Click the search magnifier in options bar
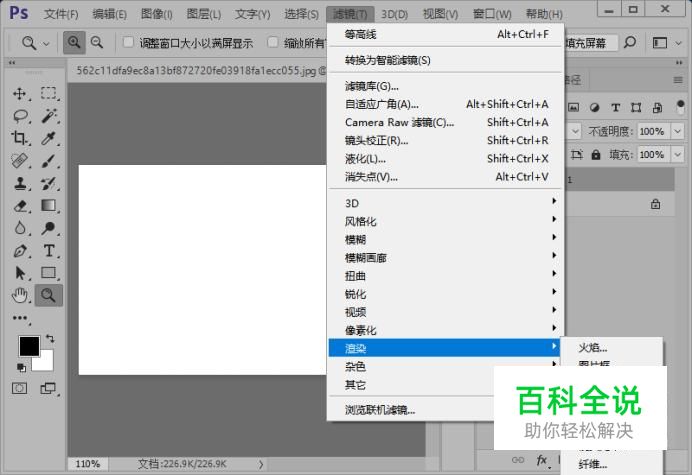This screenshot has width=692, height=475. point(630,42)
